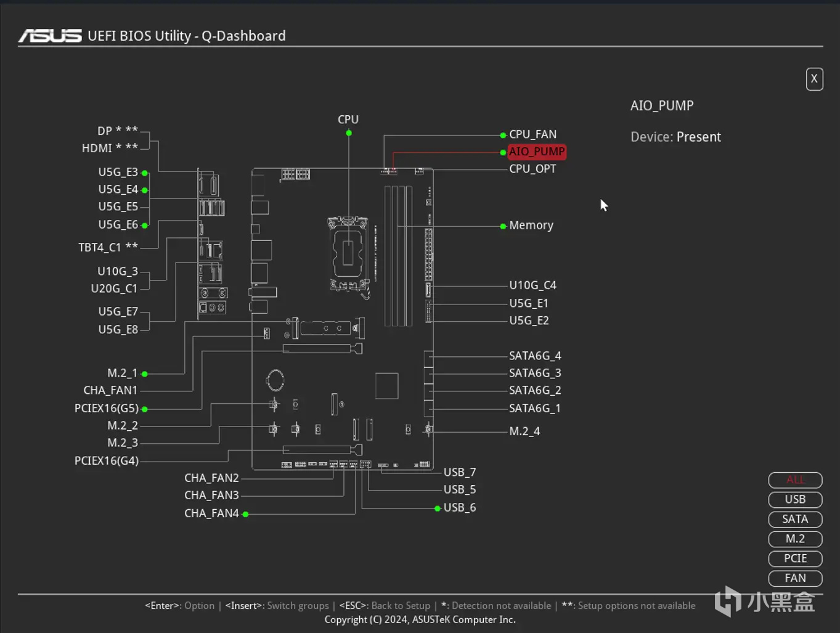The image size is (840, 633).
Task: Select the SATA6G_1 port label
Action: coord(535,408)
